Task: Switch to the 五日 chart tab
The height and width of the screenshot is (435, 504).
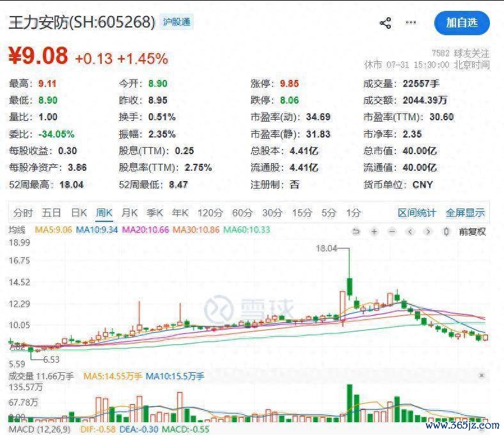Action: [51, 213]
